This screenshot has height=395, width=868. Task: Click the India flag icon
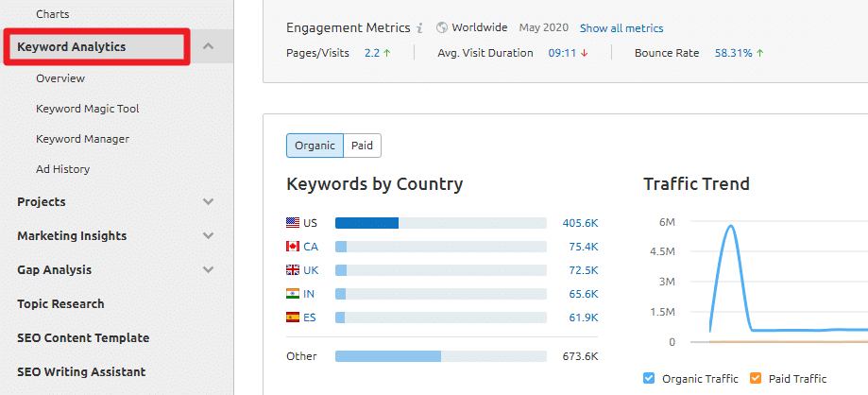293,294
